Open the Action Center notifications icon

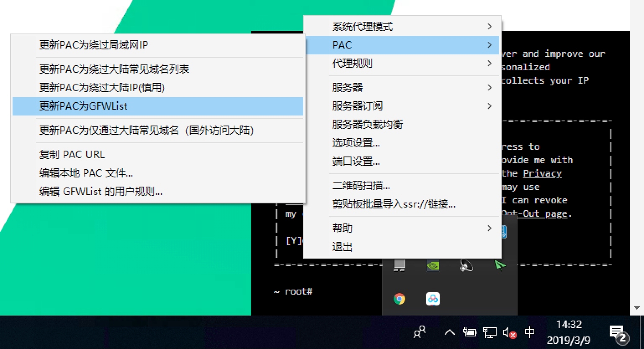pyautogui.click(x=618, y=333)
